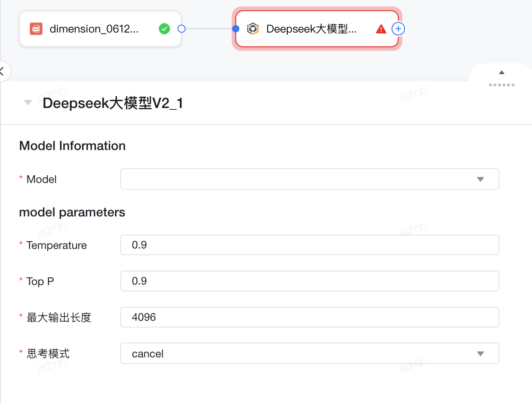Click the Top P input field

pyautogui.click(x=309, y=281)
